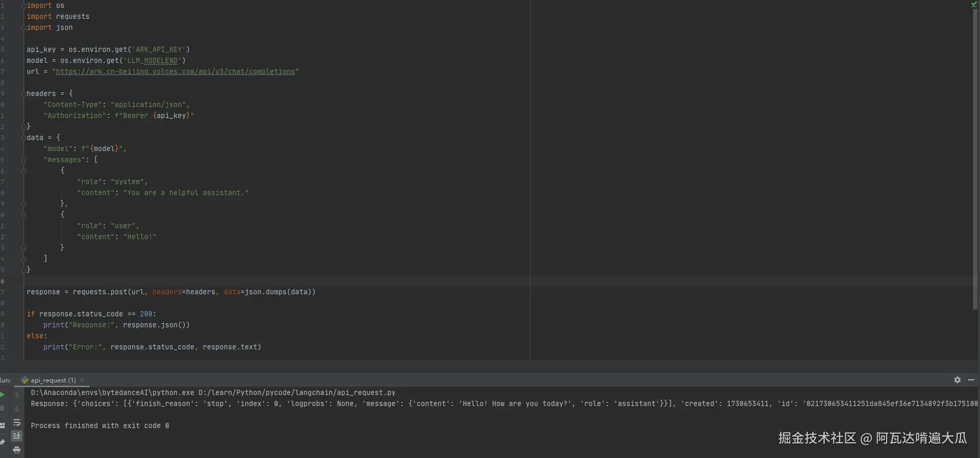980x458 pixels.
Task: Collapse the data dictionary fold marker
Action: point(24,137)
